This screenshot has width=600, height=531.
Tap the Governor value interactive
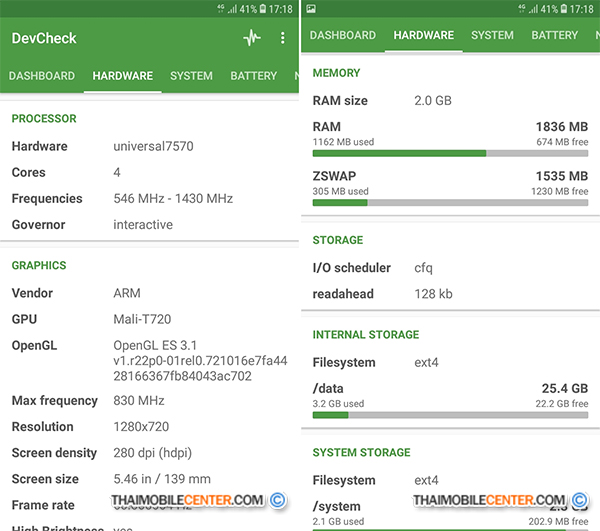pos(143,225)
